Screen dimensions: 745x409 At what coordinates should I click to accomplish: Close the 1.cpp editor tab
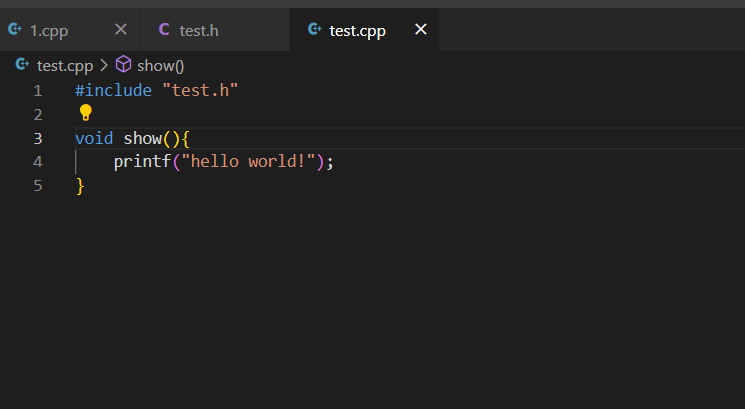121,30
